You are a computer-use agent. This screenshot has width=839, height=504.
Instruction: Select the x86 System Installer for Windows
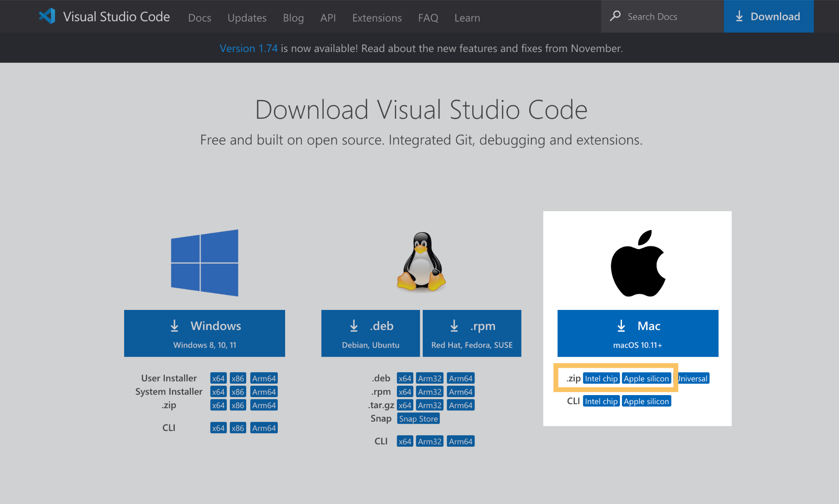point(238,391)
